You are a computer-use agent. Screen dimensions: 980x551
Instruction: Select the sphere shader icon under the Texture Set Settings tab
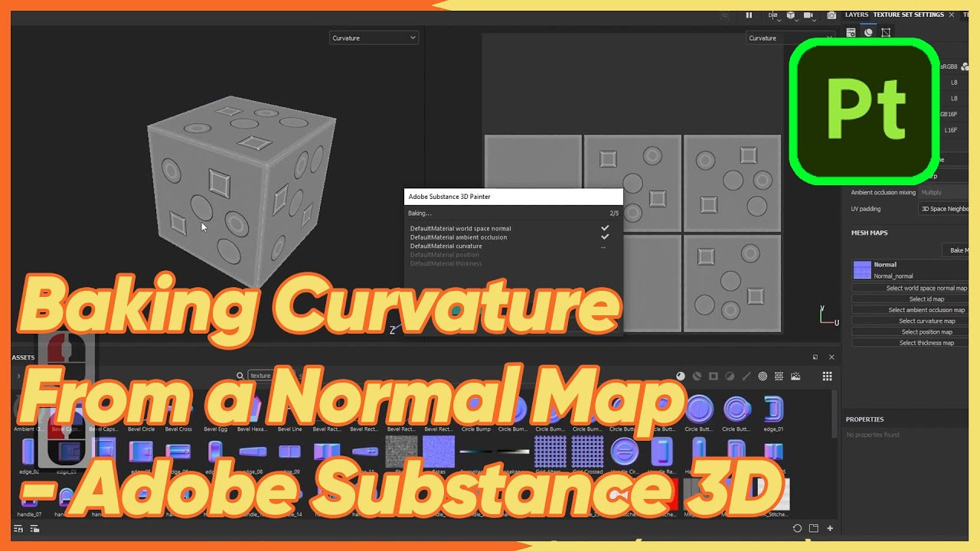[868, 32]
